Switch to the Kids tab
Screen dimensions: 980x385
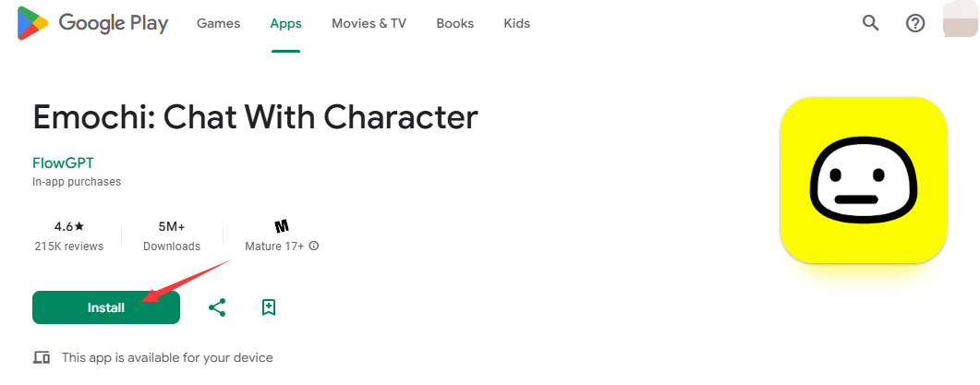point(517,24)
